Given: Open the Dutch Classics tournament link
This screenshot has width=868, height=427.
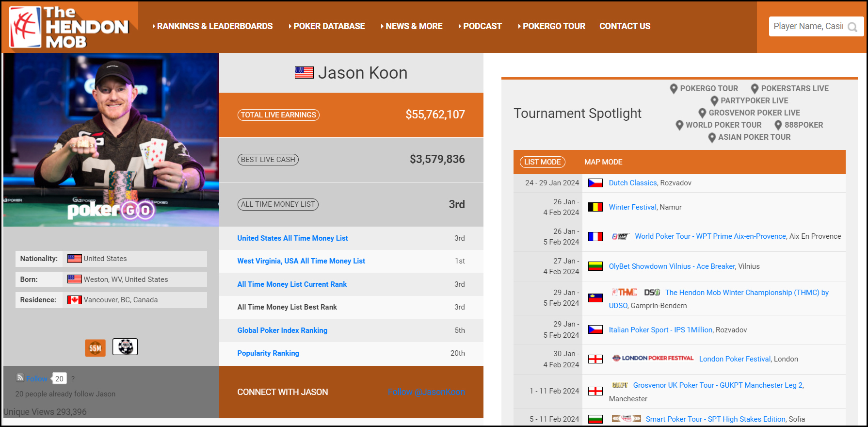Looking at the screenshot, I should (x=632, y=183).
